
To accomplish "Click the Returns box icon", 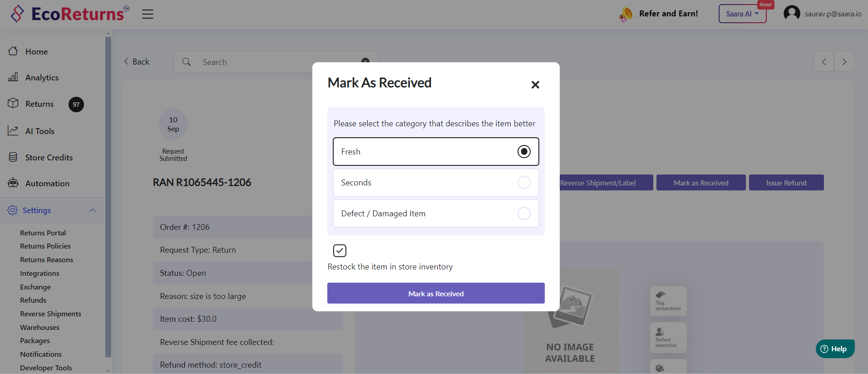I will (13, 103).
